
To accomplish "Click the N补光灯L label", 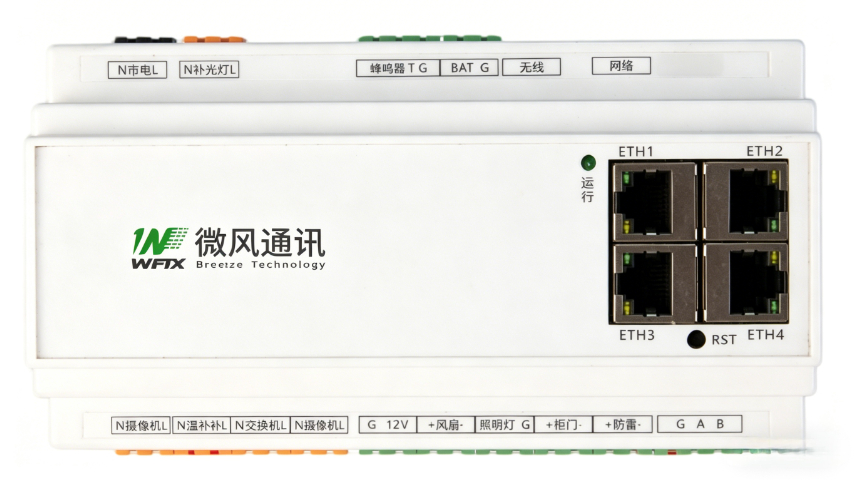I will [x=209, y=69].
